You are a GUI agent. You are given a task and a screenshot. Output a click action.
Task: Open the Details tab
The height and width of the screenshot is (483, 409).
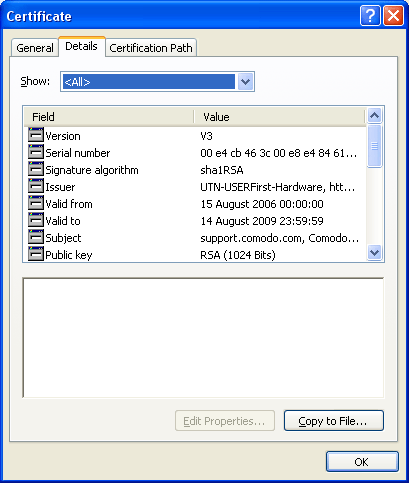coord(82,46)
